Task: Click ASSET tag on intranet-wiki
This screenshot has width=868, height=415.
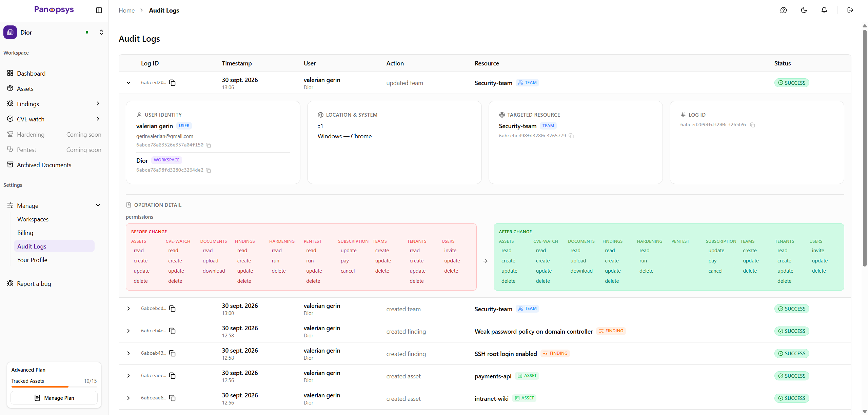Action: pyautogui.click(x=524, y=398)
